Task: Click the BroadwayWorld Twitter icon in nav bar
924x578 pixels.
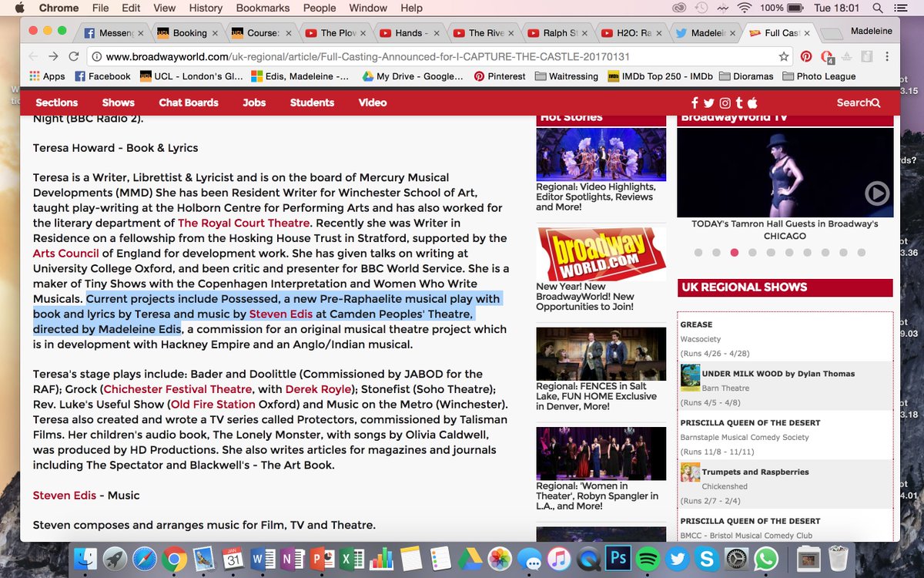Action: (708, 102)
